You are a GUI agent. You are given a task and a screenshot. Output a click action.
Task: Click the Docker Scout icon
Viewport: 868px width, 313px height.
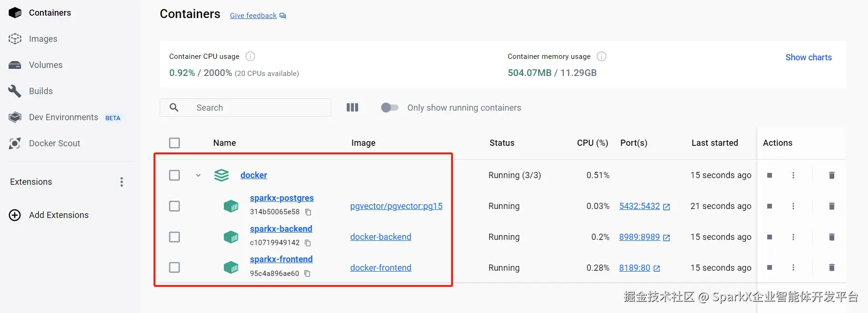[15, 143]
